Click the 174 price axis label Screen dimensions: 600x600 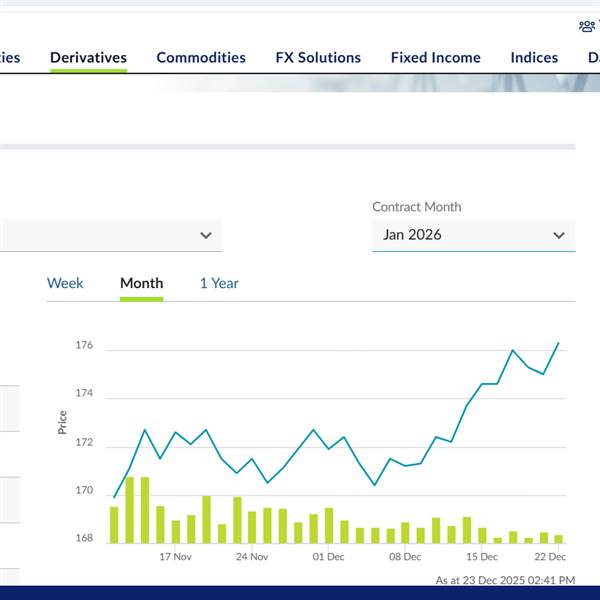(84, 393)
